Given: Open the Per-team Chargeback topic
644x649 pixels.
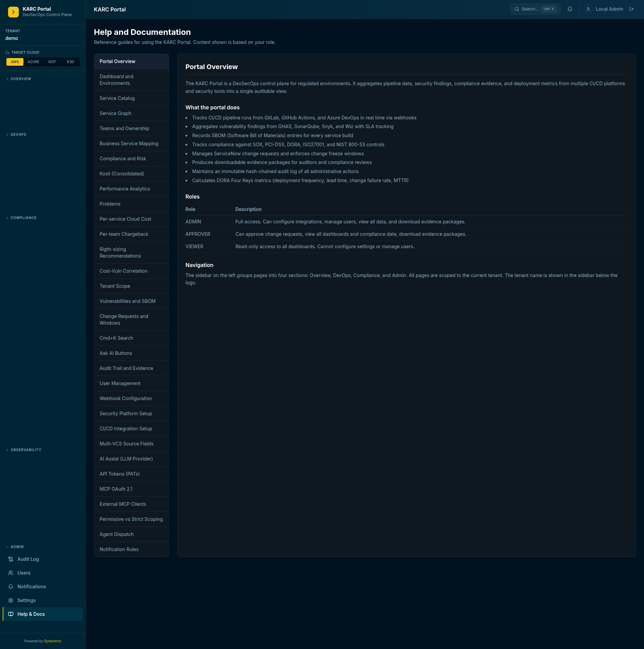Looking at the screenshot, I should click(x=131, y=234).
